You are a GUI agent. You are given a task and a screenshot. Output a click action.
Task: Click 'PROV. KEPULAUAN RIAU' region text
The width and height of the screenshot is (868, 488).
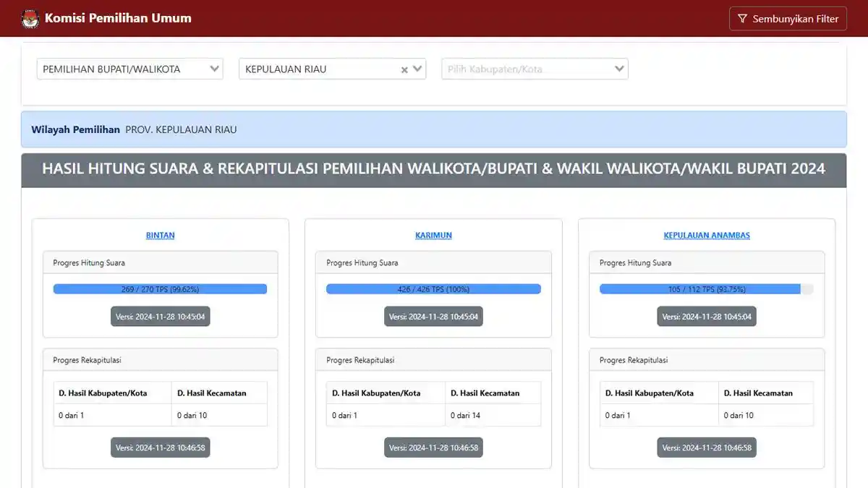[x=181, y=130]
